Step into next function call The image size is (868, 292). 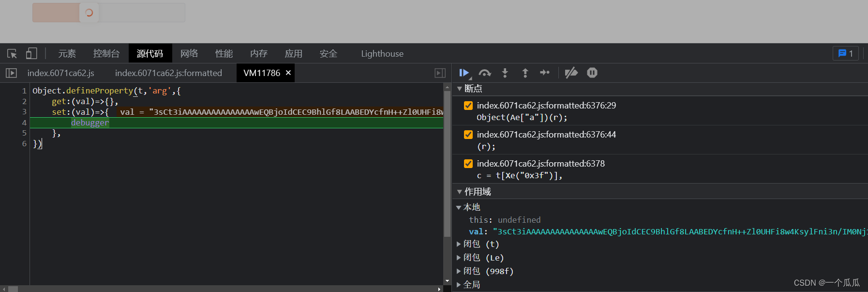point(505,73)
